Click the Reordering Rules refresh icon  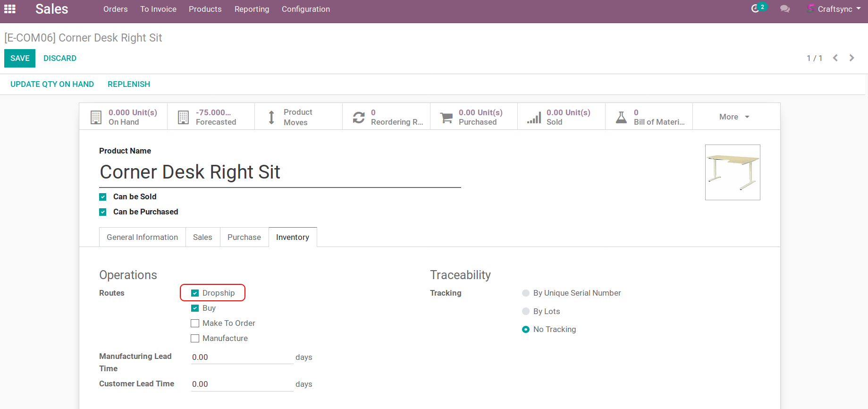click(359, 117)
